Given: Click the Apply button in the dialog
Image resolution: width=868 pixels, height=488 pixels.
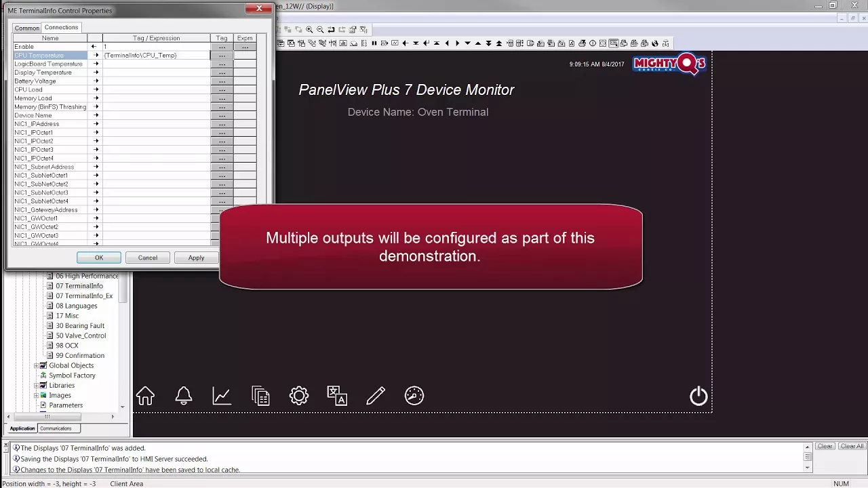Looking at the screenshot, I should point(196,258).
